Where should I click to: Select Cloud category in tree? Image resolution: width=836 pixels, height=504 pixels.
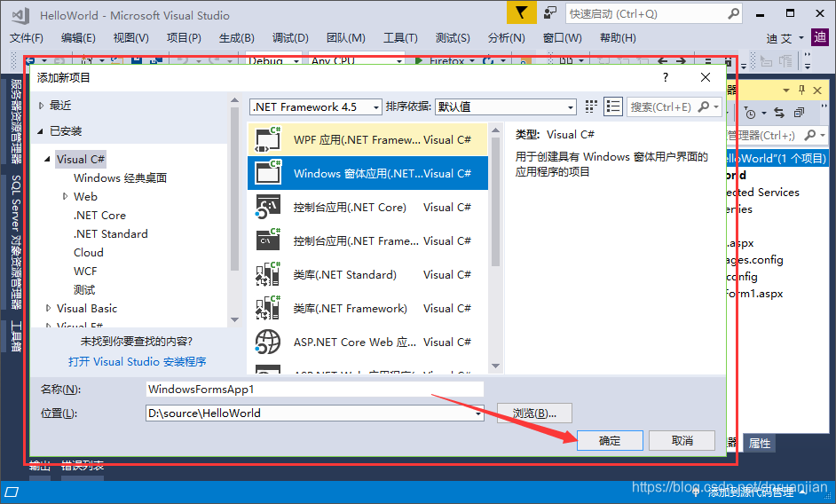click(89, 253)
